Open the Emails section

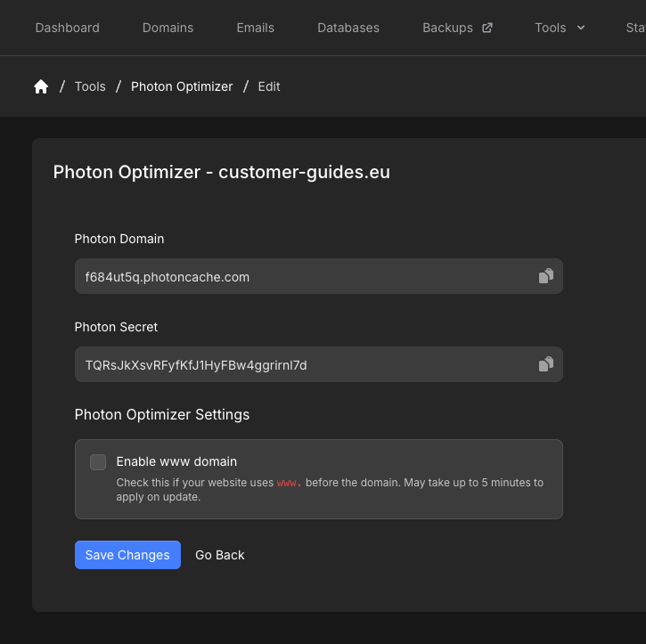click(255, 28)
